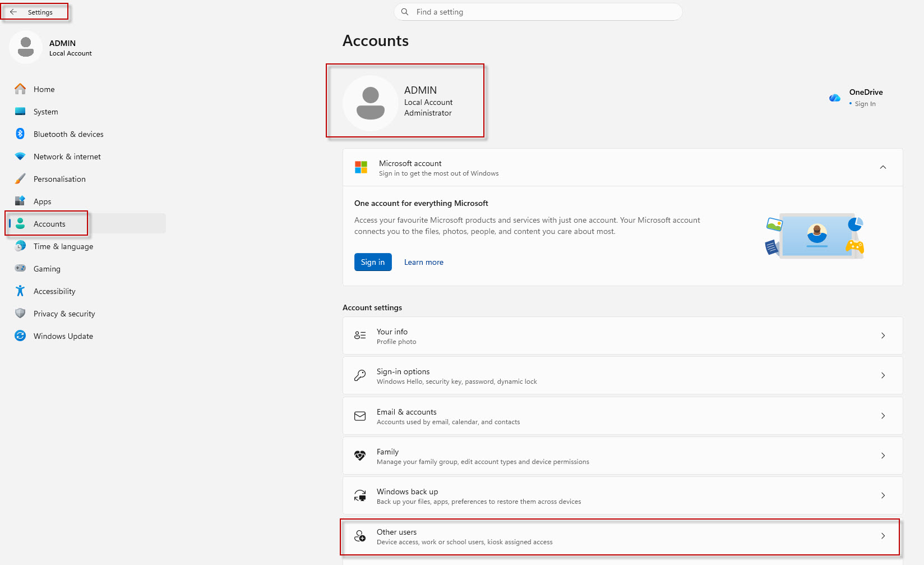Click the Time & language globe icon
This screenshot has width=924, height=565.
(x=20, y=246)
